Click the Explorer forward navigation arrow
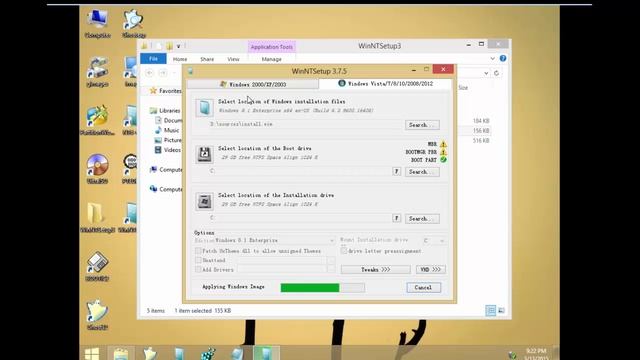The width and height of the screenshot is (640, 360). click(x=162, y=73)
